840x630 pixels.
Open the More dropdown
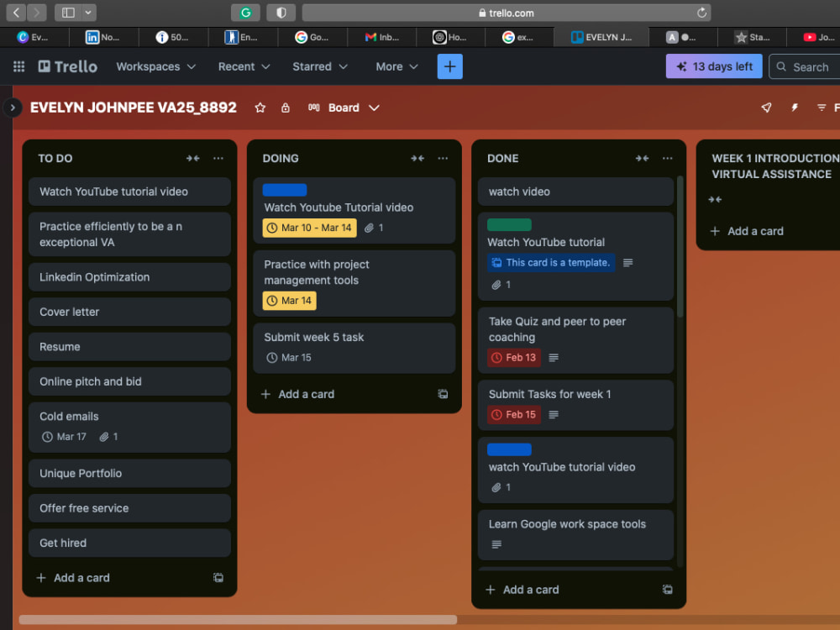click(396, 66)
